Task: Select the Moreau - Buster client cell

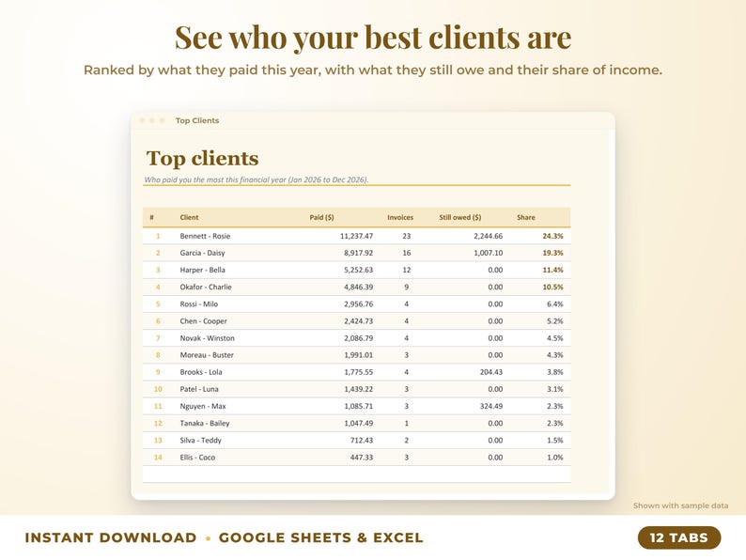Action: pyautogui.click(x=207, y=355)
